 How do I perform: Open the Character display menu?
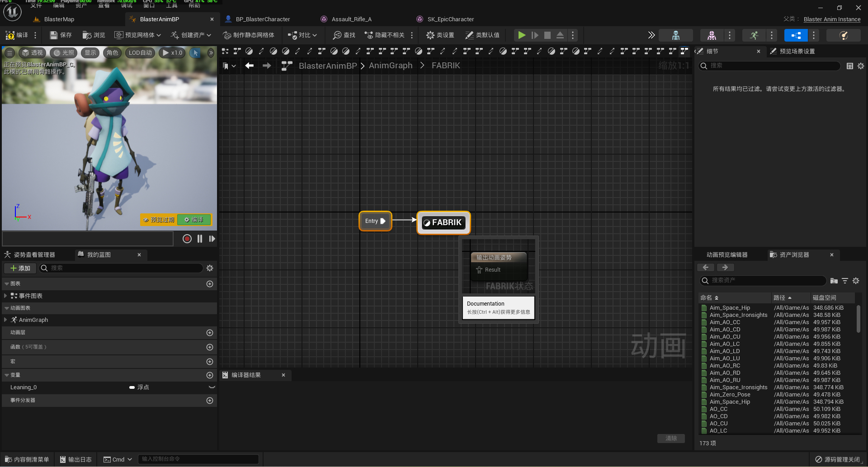point(112,53)
